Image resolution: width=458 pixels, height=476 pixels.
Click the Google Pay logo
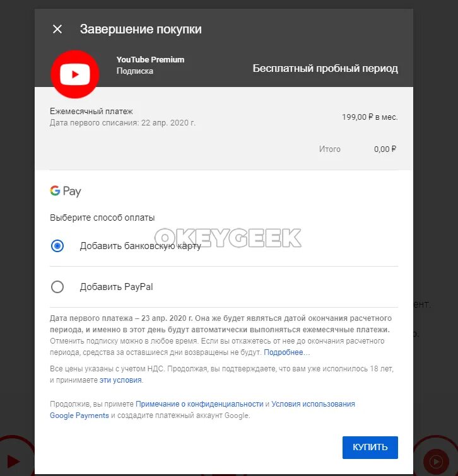[66, 191]
